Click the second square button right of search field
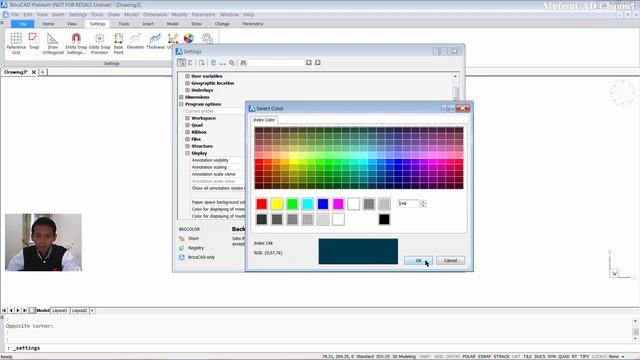The image size is (640, 360). pyautogui.click(x=318, y=62)
